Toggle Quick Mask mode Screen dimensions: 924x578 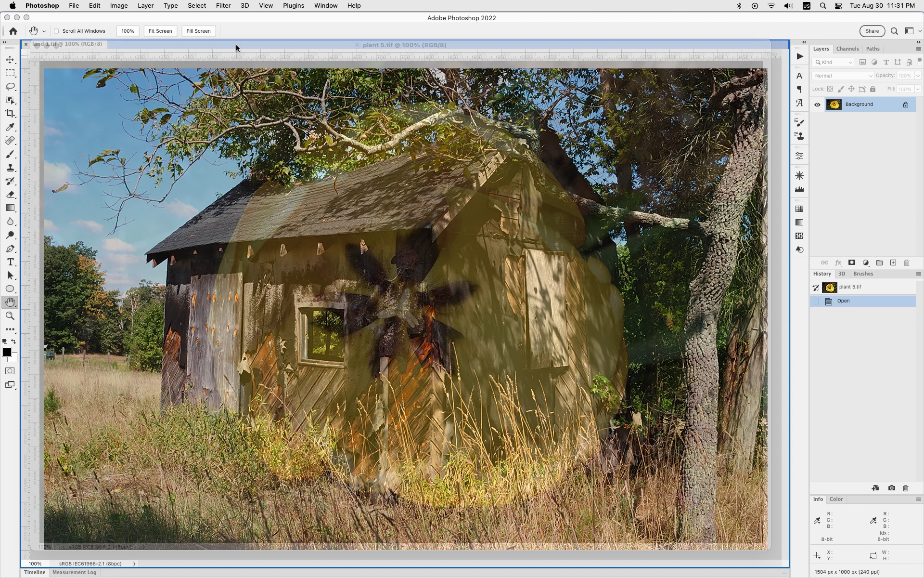10,371
